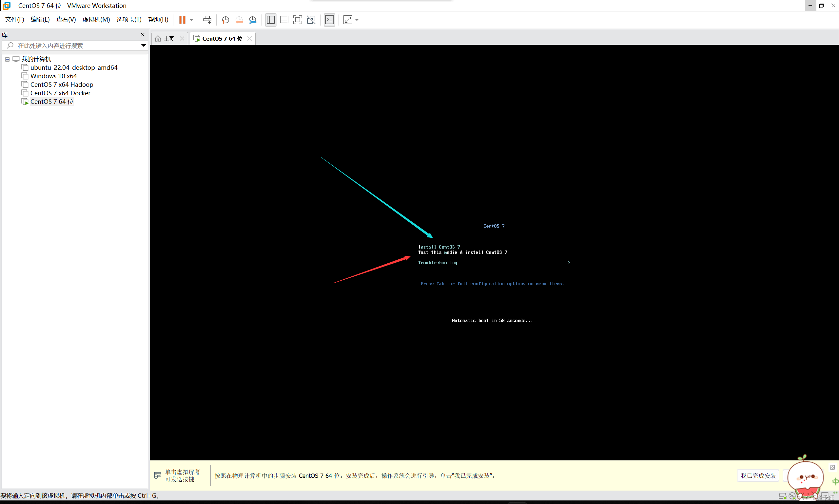Viewport: 839px width, 504px height.
Task: Open the 虚拟机(M) menu
Action: pyautogui.click(x=96, y=19)
